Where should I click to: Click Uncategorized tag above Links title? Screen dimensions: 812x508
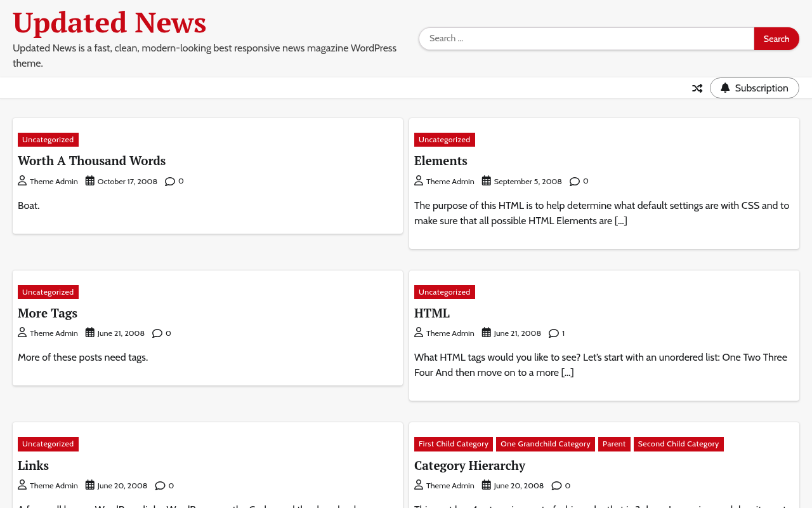(x=48, y=444)
